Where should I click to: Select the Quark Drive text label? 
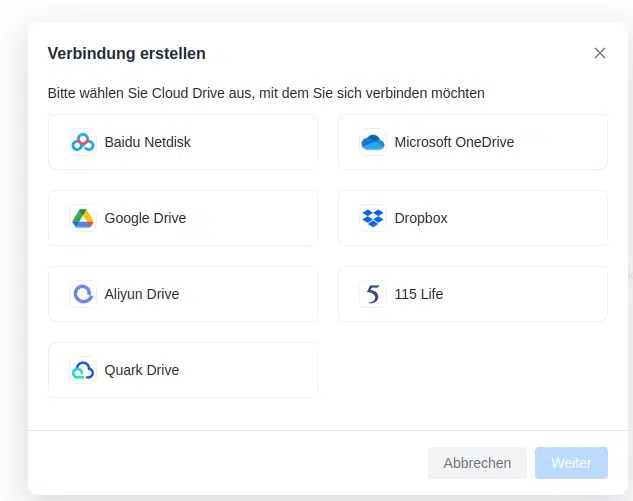142,370
